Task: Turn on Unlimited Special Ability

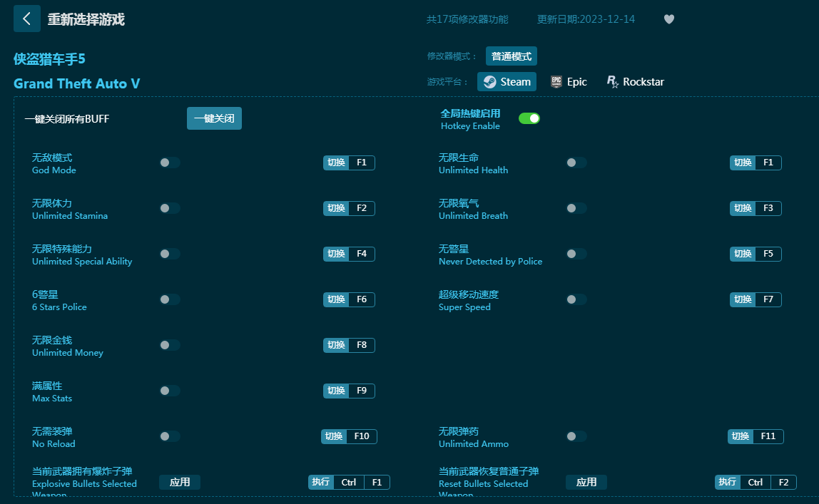Action: pyautogui.click(x=170, y=254)
